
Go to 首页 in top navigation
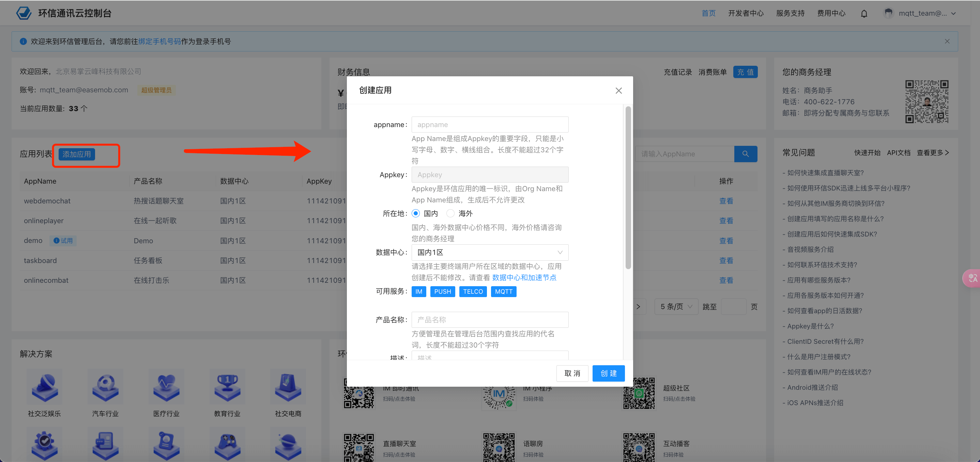(x=708, y=13)
